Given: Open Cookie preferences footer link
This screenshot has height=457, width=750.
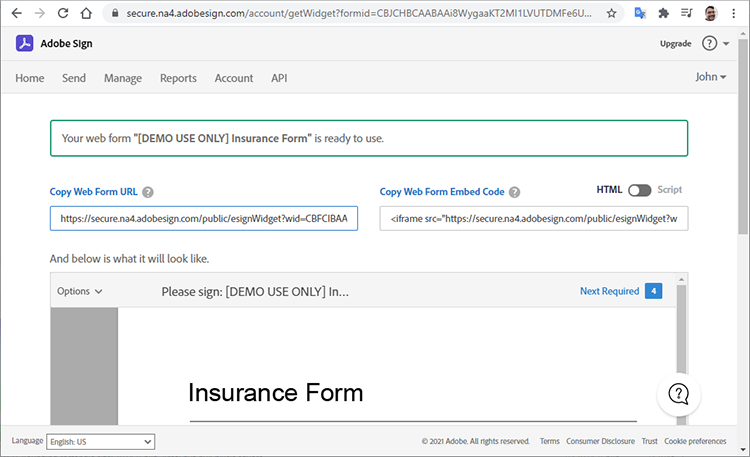Looking at the screenshot, I should pyautogui.click(x=695, y=441).
